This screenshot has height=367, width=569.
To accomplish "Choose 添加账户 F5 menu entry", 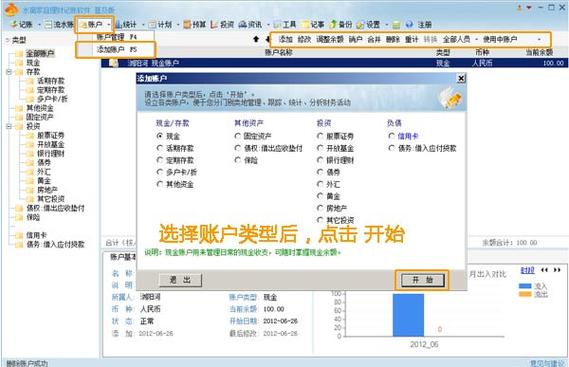I will (116, 49).
